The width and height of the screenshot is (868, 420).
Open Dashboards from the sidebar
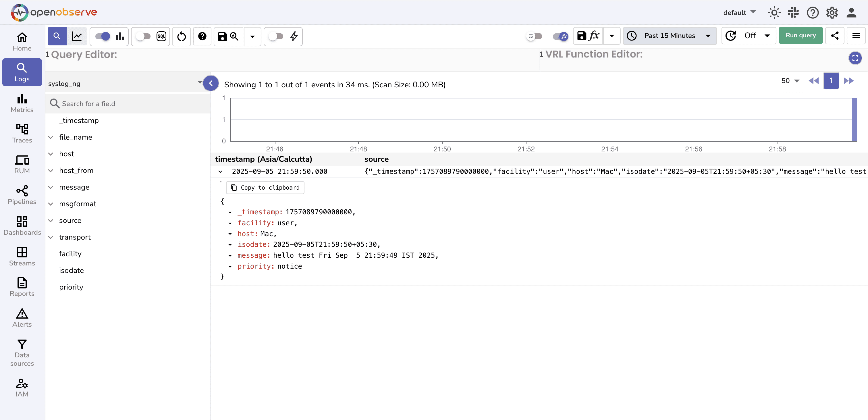[x=22, y=226]
